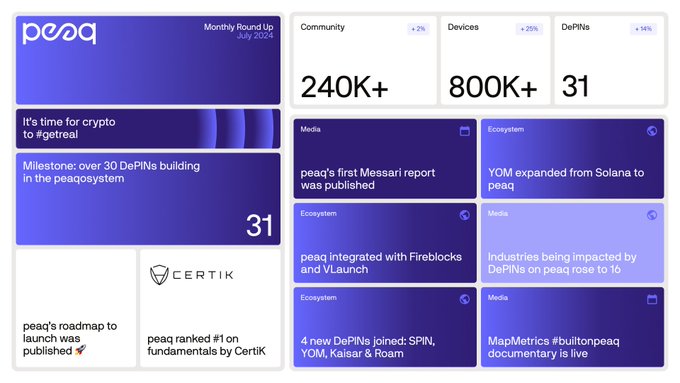Click globe icon on Fireblocks integration card
Viewport: 680px width, 383px height.
pyautogui.click(x=464, y=215)
